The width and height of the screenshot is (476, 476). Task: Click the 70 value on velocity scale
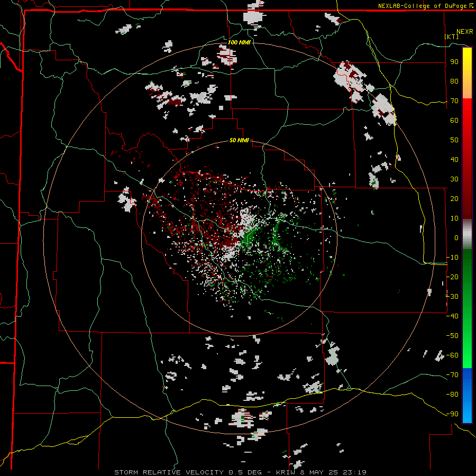(454, 101)
